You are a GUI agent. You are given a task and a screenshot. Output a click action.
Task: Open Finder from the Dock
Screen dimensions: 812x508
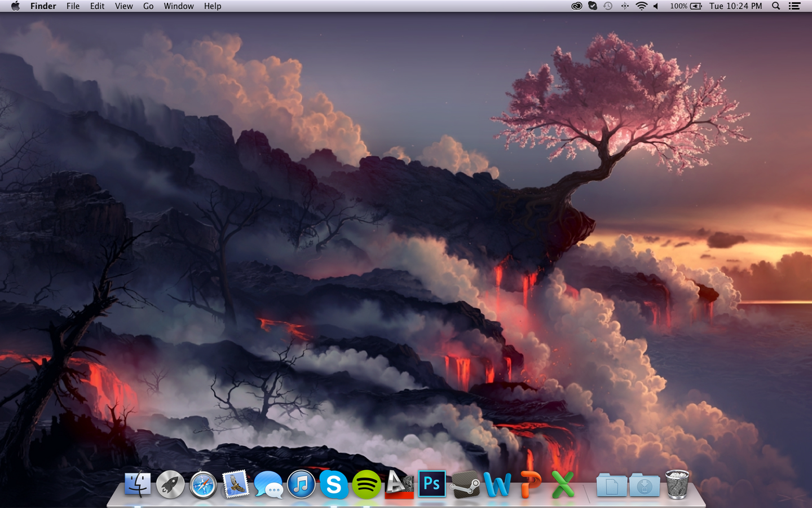[138, 484]
